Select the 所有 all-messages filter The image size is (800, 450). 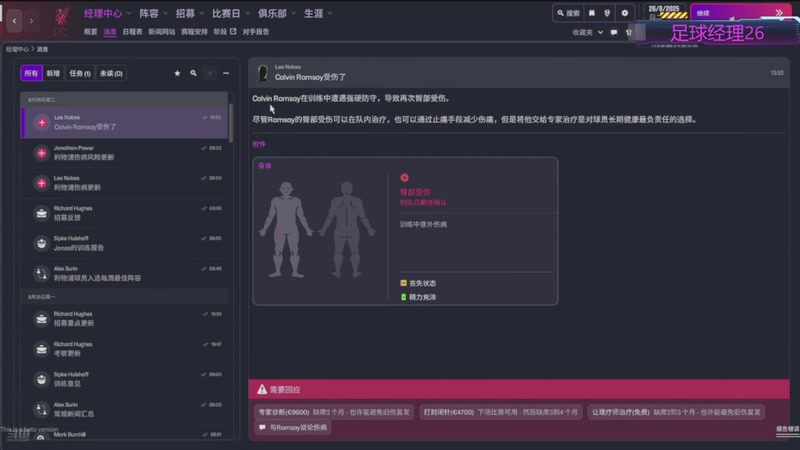pyautogui.click(x=31, y=73)
